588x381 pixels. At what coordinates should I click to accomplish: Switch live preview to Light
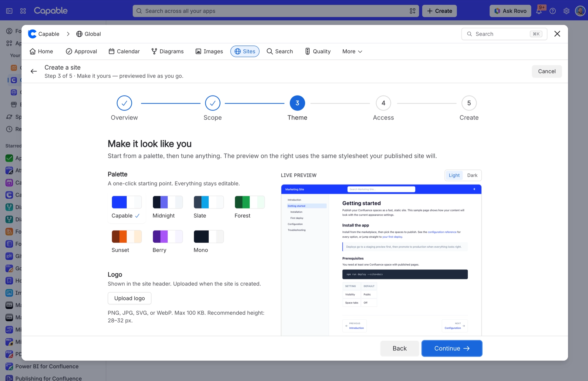coord(454,175)
